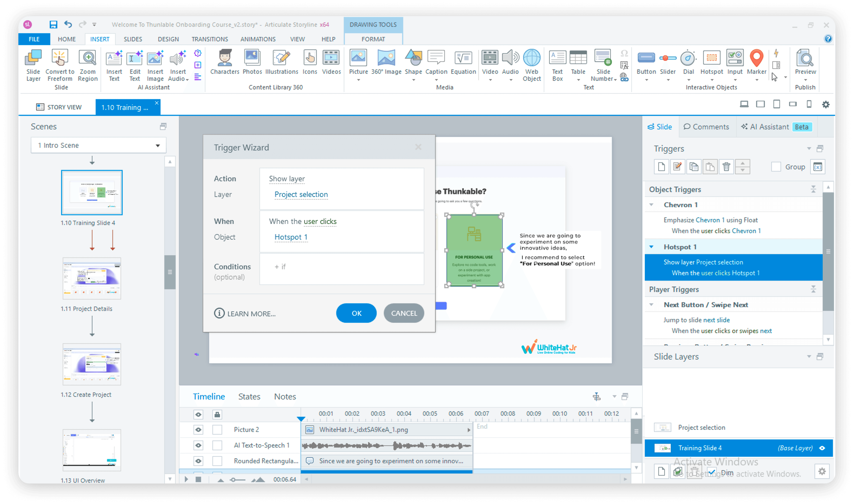Collapse the Chevron 1 trigger group
Viewport: 854px width, 504px height.
tap(651, 205)
